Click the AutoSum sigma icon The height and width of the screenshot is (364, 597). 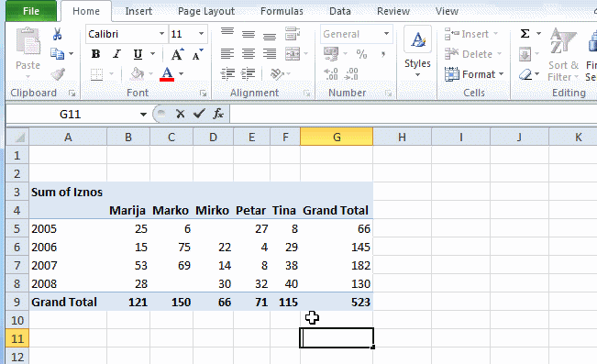pyautogui.click(x=525, y=34)
